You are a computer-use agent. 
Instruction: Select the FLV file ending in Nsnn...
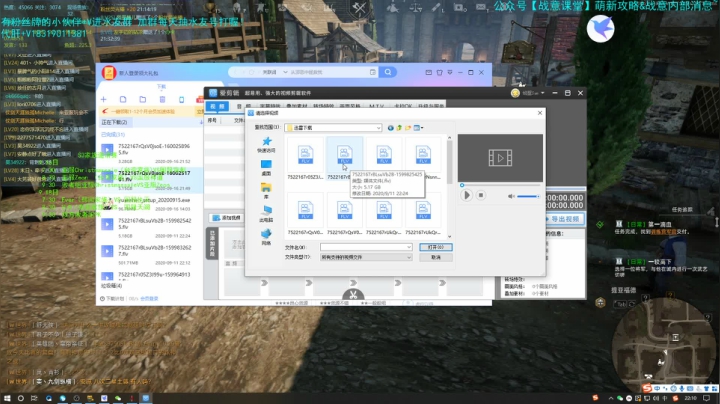click(x=423, y=159)
